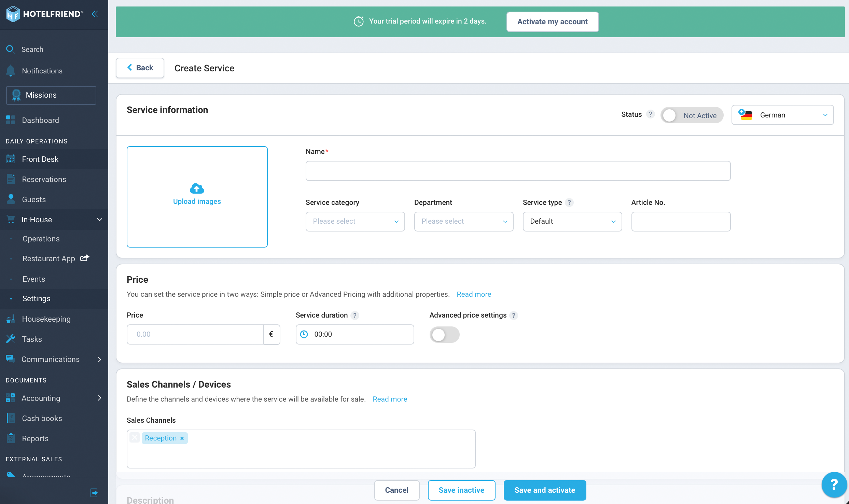Click the Service type help icon
Viewport: 849px width, 504px height.
[569, 202]
